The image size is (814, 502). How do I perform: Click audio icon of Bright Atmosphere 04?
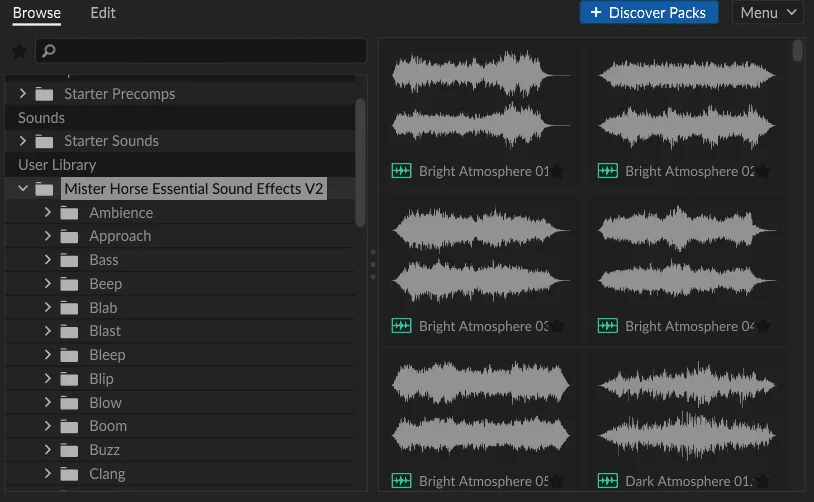click(x=607, y=325)
